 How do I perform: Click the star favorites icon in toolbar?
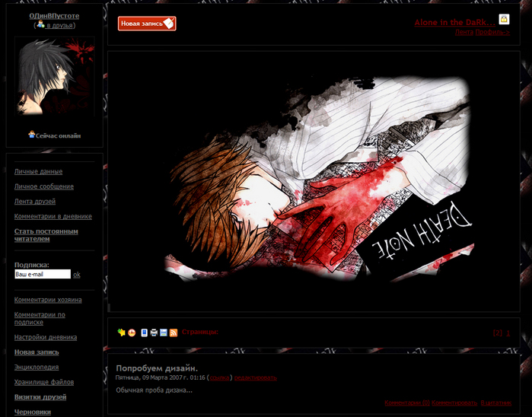pyautogui.click(x=122, y=333)
